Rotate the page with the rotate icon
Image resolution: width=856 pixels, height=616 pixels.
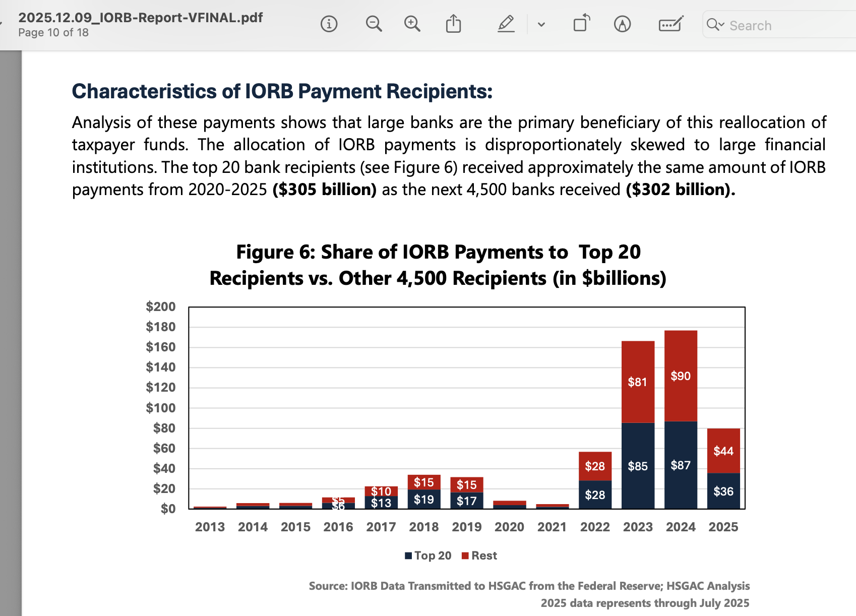(x=582, y=24)
